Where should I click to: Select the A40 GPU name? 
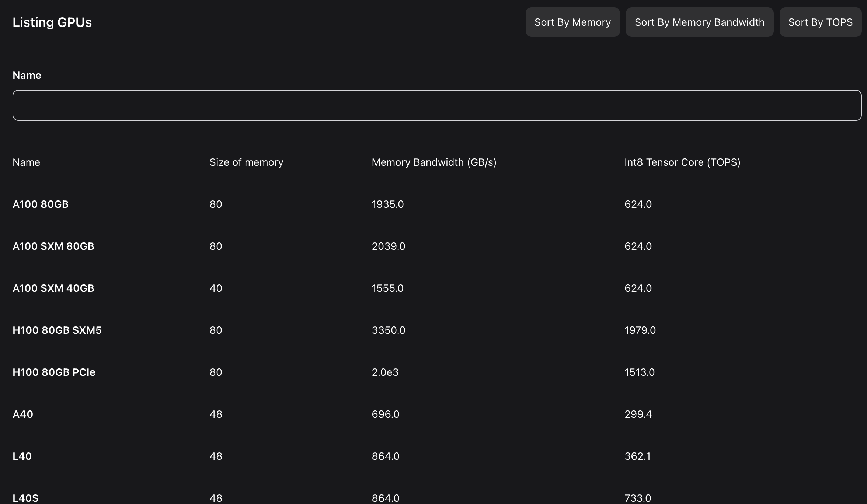23,414
